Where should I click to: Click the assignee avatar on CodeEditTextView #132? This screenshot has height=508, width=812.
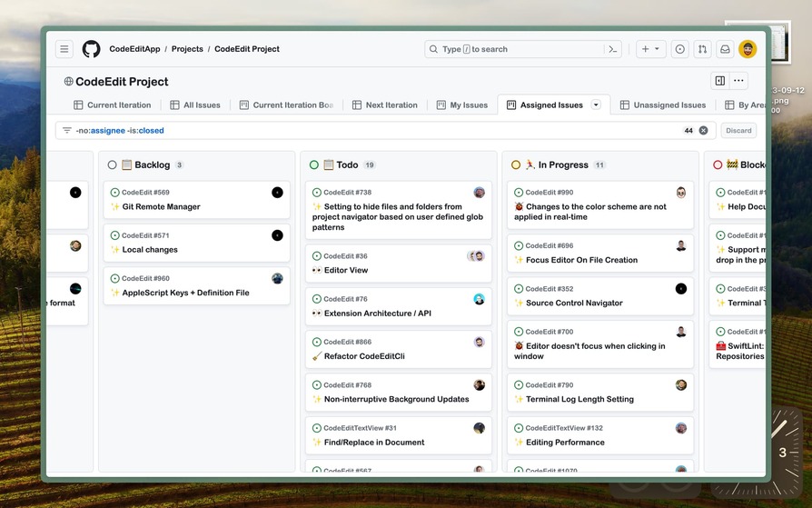coord(681,428)
